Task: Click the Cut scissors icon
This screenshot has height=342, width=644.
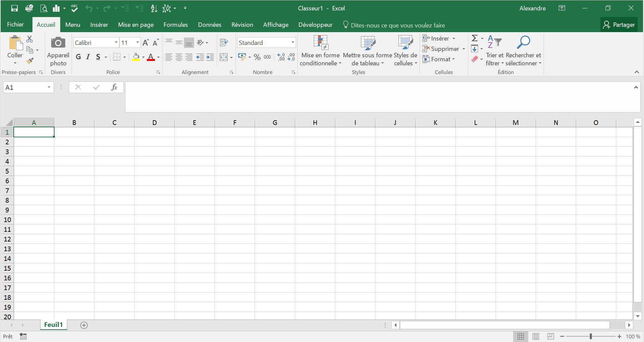Action: coord(29,39)
